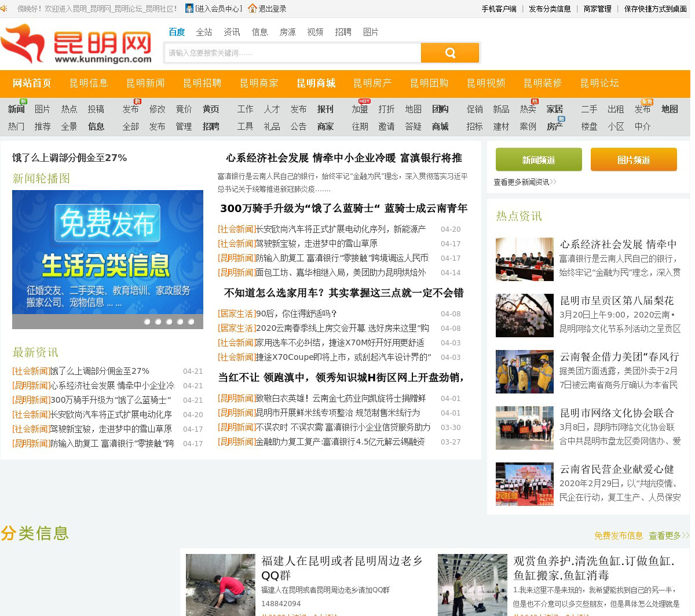The image size is (695, 616).
Task: Click the orange 图片频道 button
Action: click(634, 160)
